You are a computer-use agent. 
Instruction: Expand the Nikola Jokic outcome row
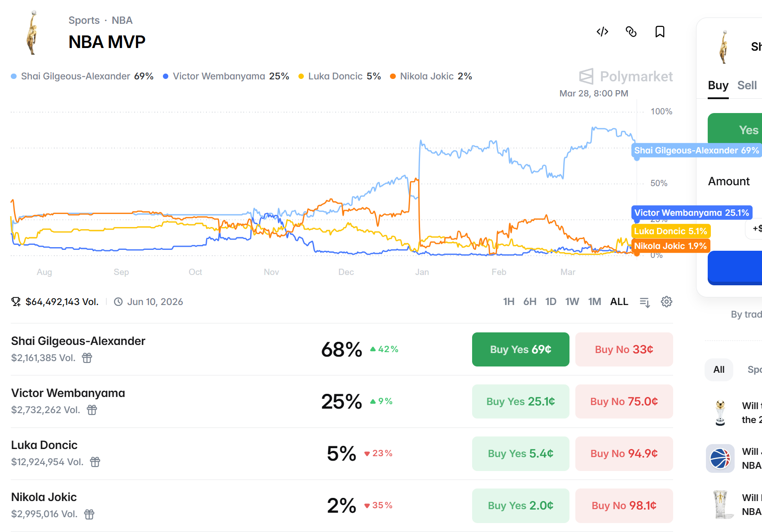click(44, 497)
